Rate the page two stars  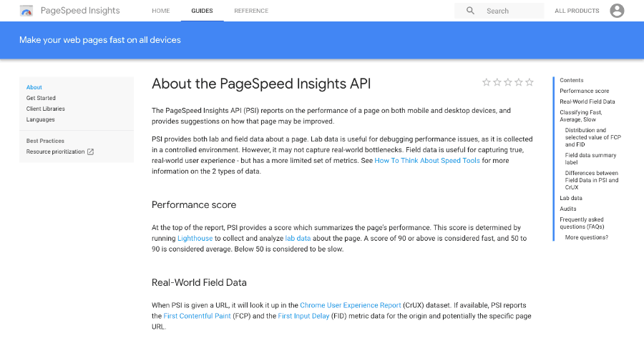click(x=497, y=82)
